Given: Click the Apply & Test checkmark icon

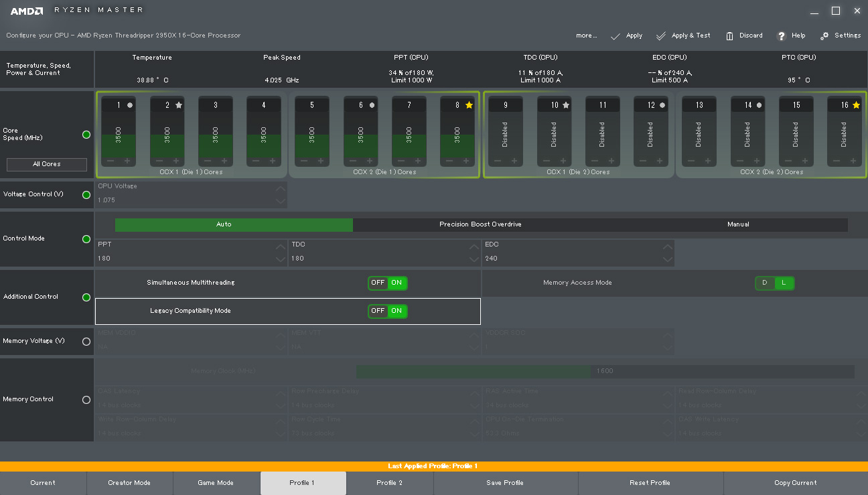Looking at the screenshot, I should (x=661, y=36).
